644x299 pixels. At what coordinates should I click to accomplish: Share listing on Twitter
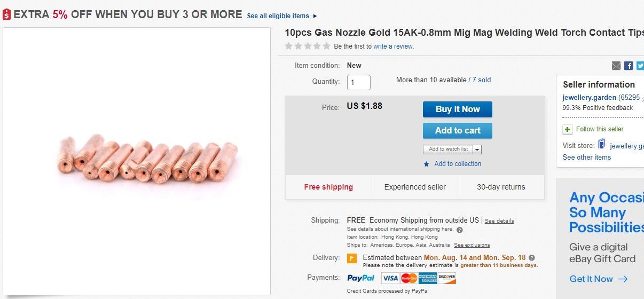click(640, 66)
